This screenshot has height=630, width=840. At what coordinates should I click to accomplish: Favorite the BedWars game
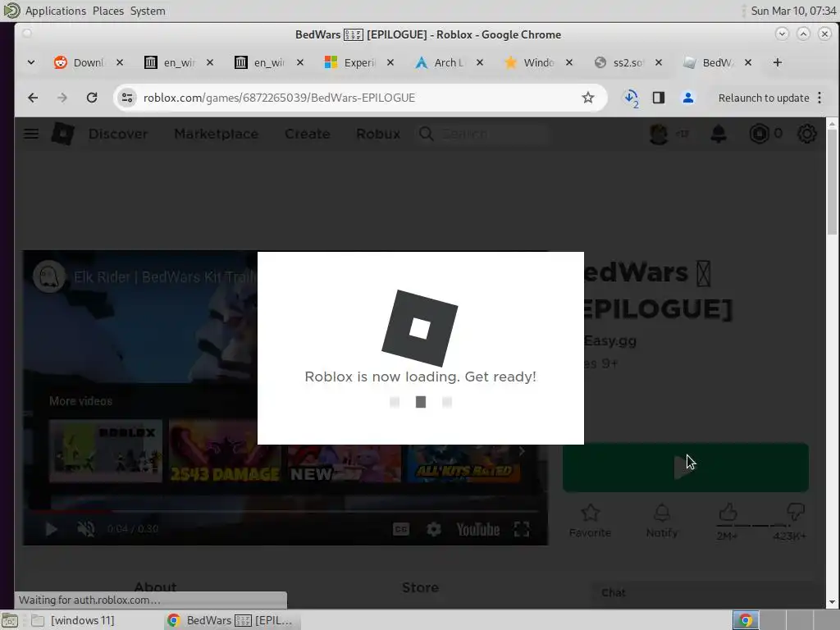point(590,521)
